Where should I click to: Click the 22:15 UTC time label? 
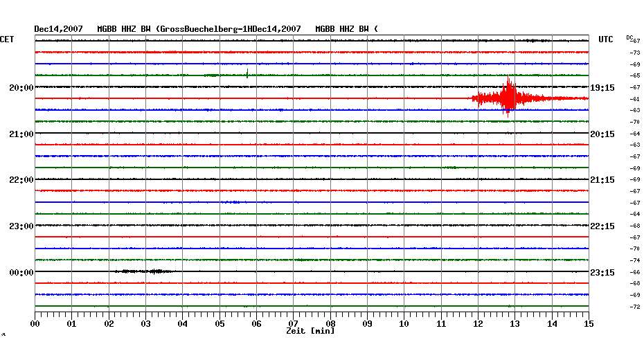602,226
